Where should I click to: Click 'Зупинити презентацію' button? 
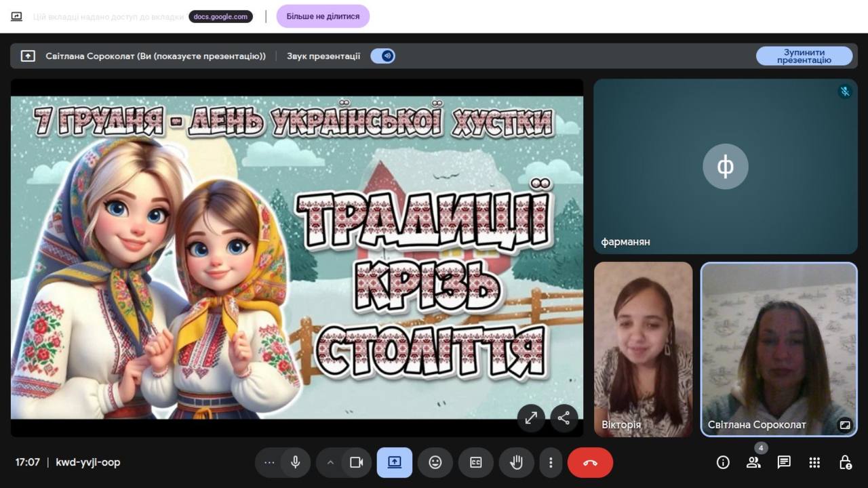point(804,56)
